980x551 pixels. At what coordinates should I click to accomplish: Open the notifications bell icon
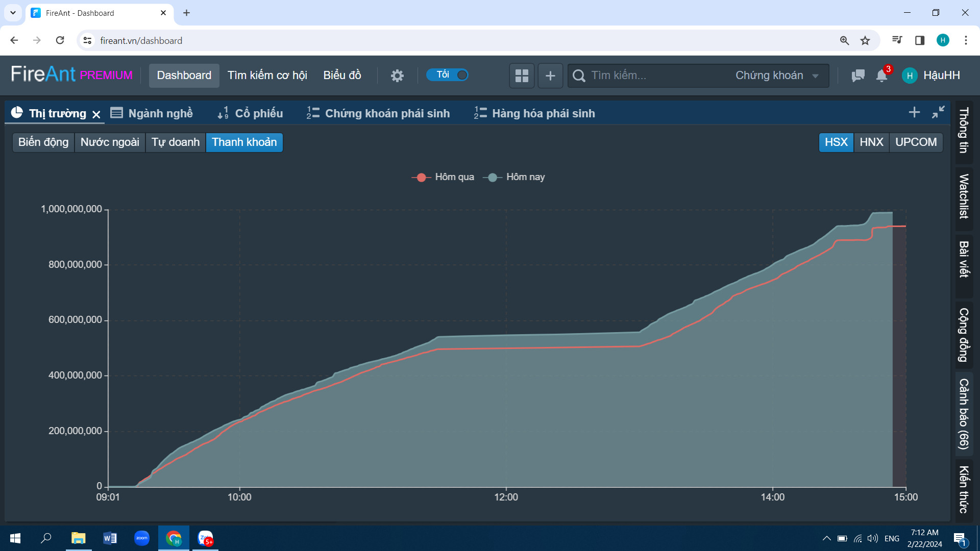click(881, 76)
